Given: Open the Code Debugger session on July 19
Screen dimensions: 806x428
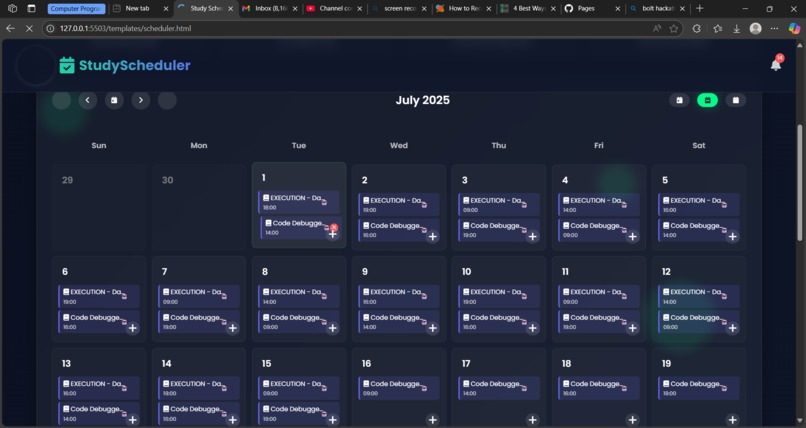Looking at the screenshot, I should (x=699, y=388).
